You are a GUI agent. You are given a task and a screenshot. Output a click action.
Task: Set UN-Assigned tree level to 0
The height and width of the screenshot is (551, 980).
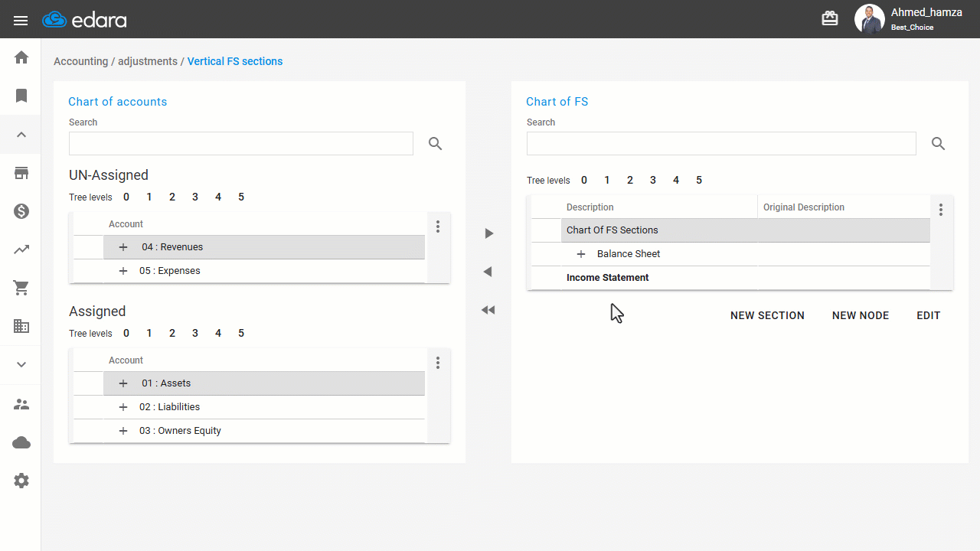[126, 197]
